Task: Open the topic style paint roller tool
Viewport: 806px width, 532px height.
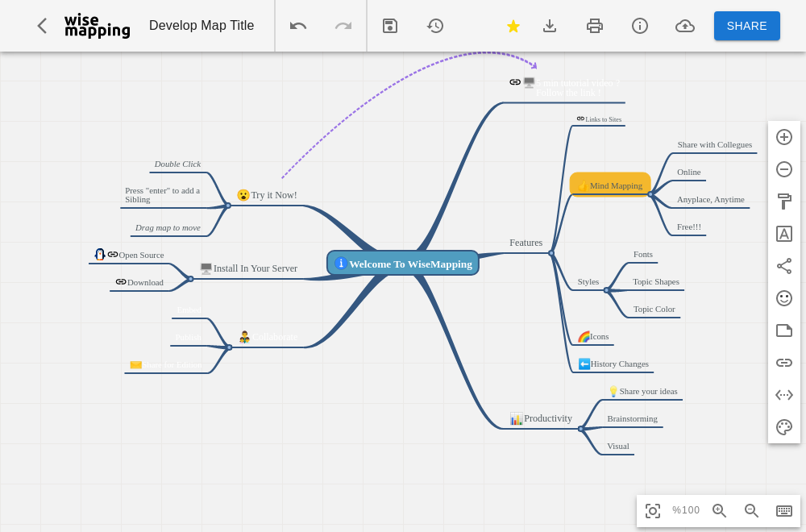Action: pos(784,202)
